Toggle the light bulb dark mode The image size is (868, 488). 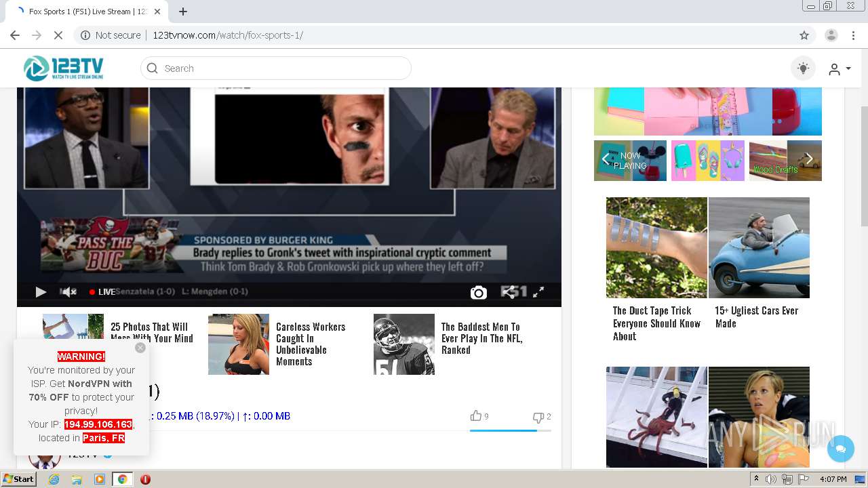pos(803,68)
